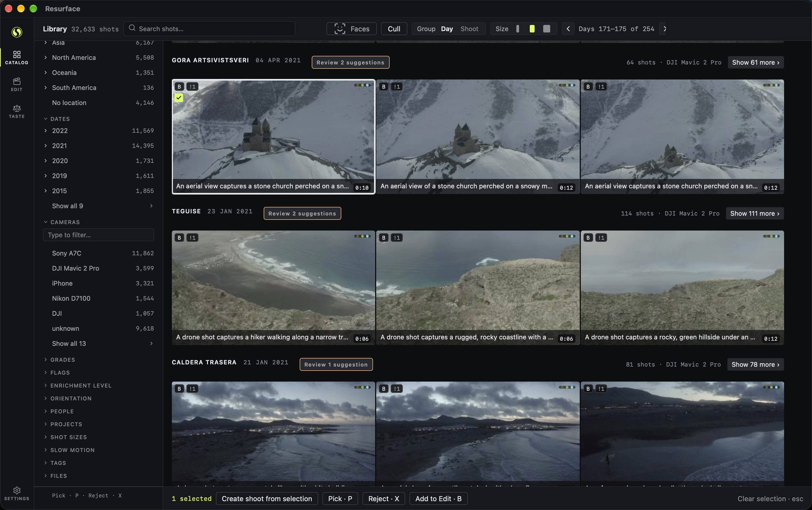Expand the Slow Motion filter section
The image size is (812, 510).
pos(69,450)
